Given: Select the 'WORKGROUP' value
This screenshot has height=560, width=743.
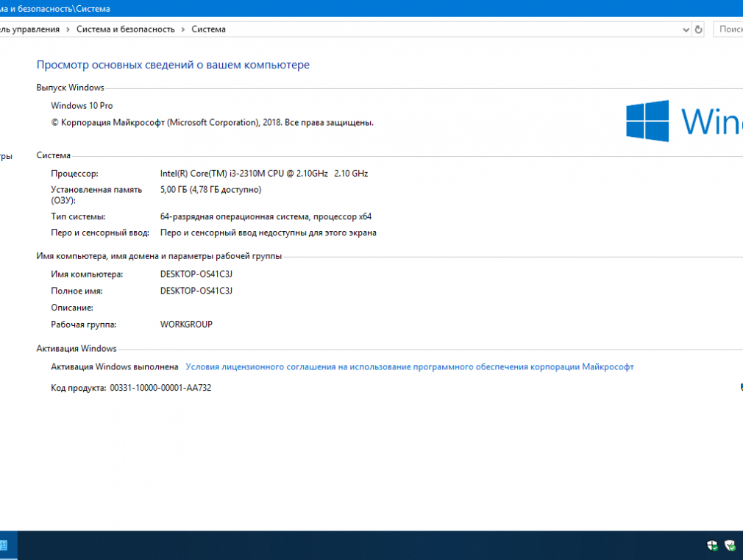Looking at the screenshot, I should point(186,325).
